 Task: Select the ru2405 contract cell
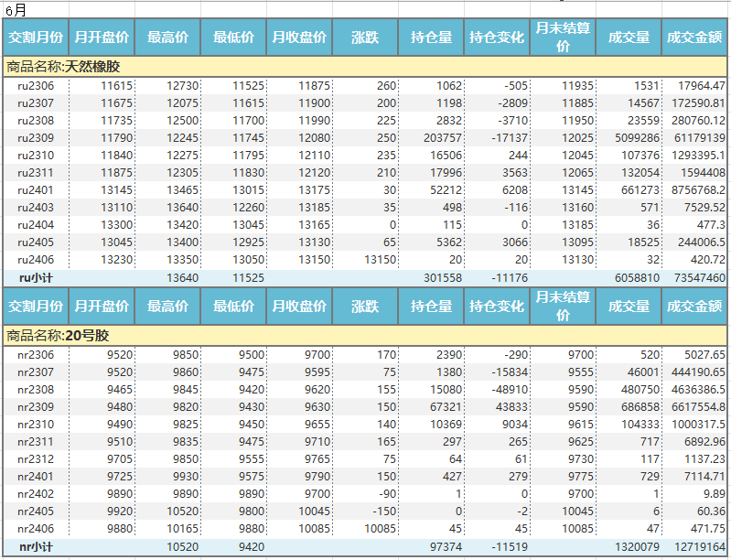pyautogui.click(x=36, y=242)
